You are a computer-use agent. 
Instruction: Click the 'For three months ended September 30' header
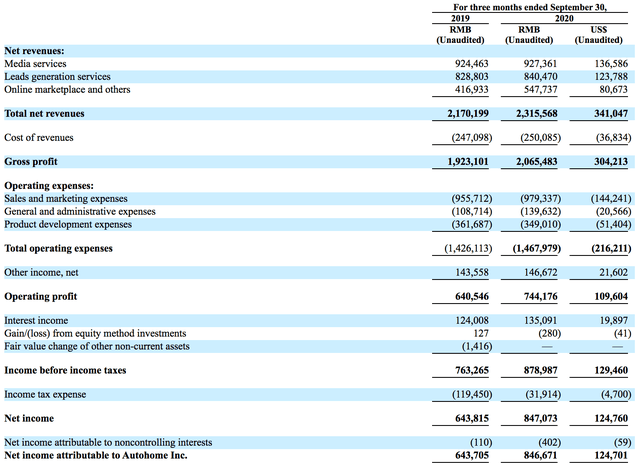click(532, 6)
